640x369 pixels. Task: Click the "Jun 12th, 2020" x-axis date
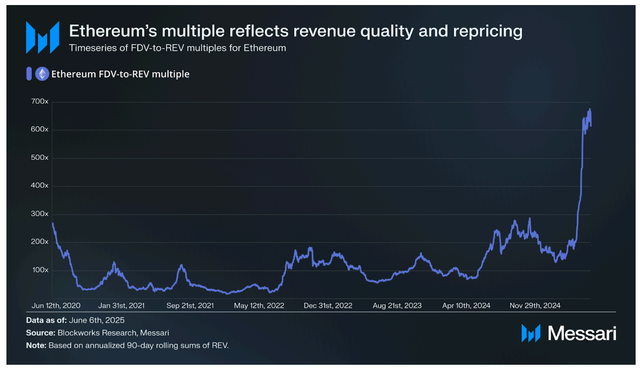coord(56,305)
